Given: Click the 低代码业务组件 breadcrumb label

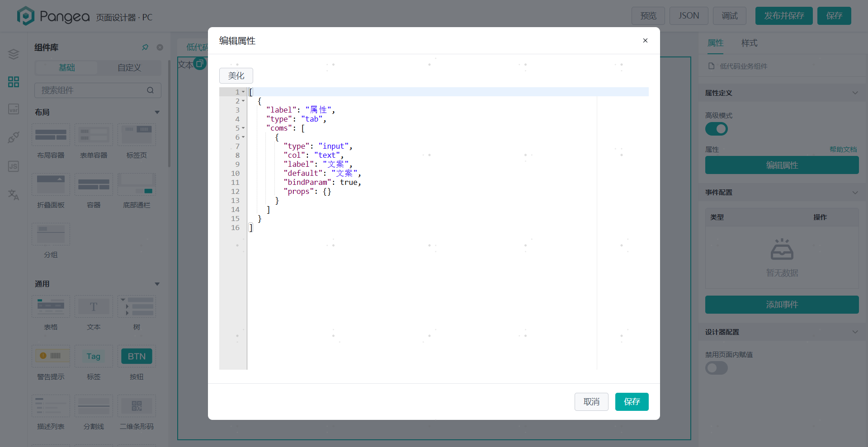Looking at the screenshot, I should click(x=743, y=66).
